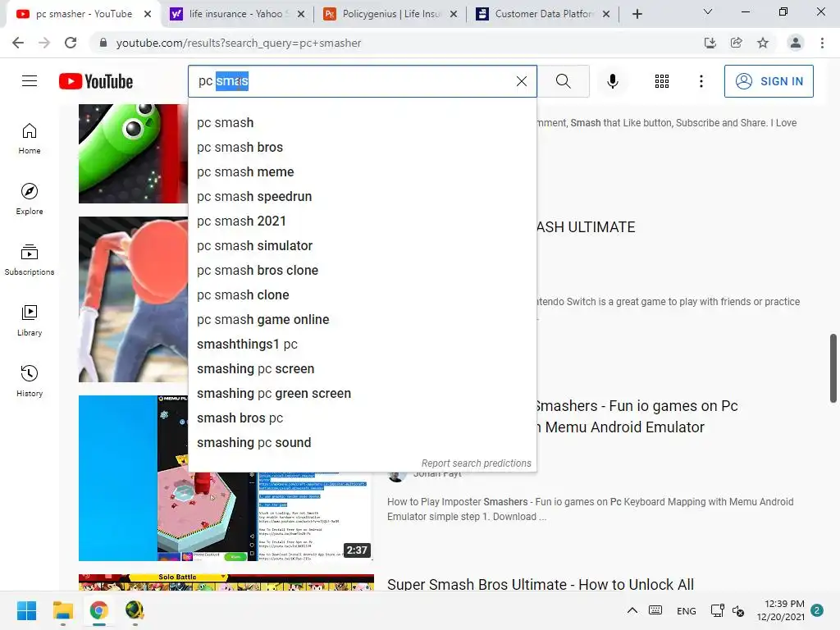840x630 pixels.
Task: Clear the search box with the X
Action: (521, 81)
